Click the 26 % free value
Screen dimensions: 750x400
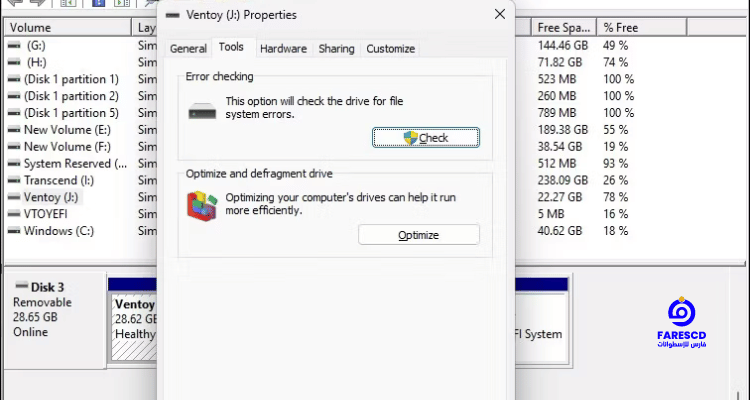[616, 180]
